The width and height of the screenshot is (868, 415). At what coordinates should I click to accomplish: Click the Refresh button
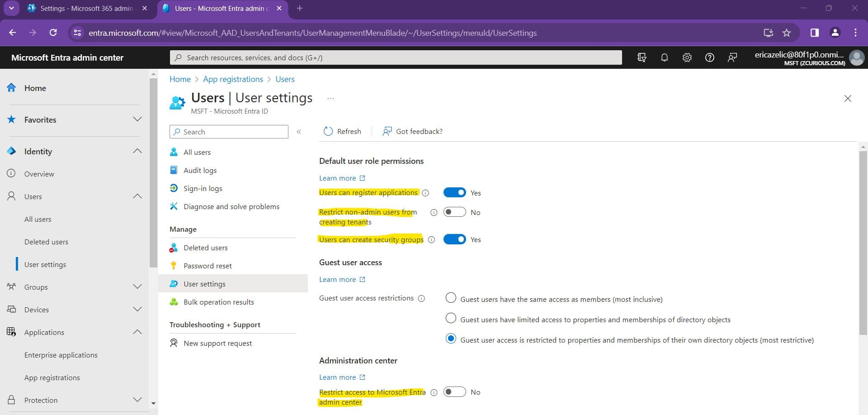click(x=343, y=131)
